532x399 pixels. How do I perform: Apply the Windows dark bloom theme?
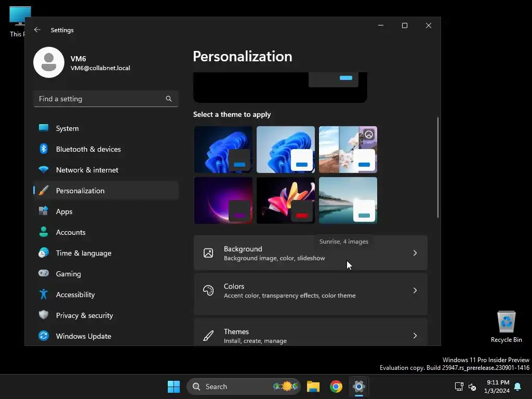tap(223, 149)
